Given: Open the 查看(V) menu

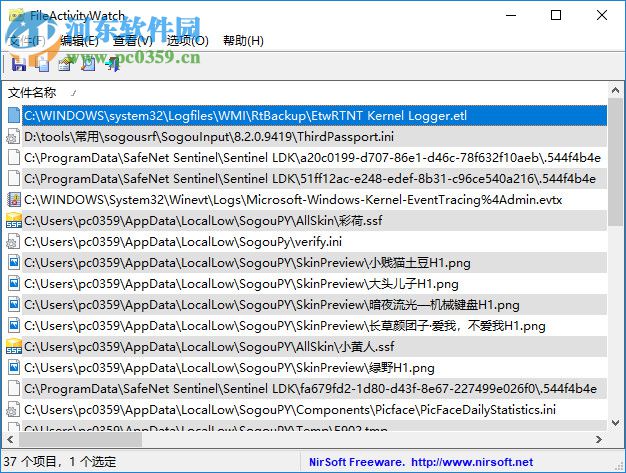Looking at the screenshot, I should [133, 41].
